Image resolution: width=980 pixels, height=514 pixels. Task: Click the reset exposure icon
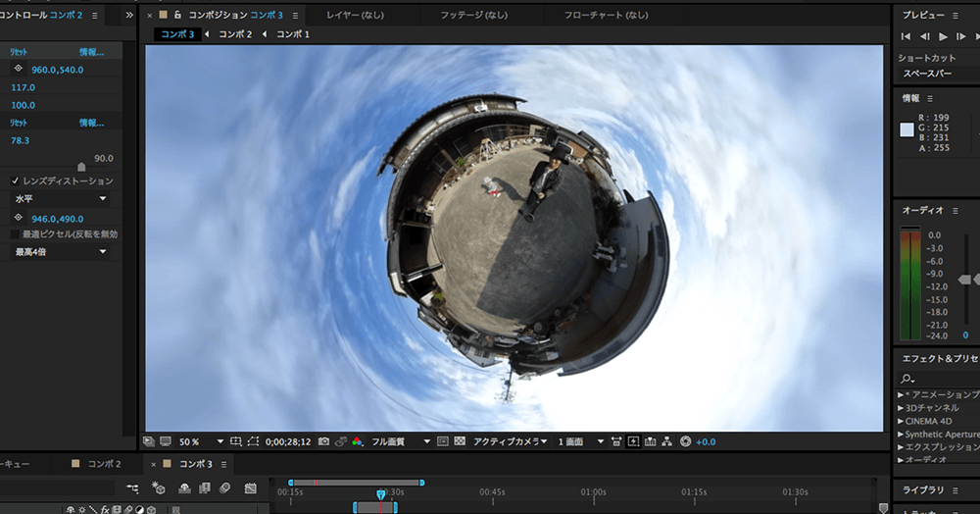[685, 441]
